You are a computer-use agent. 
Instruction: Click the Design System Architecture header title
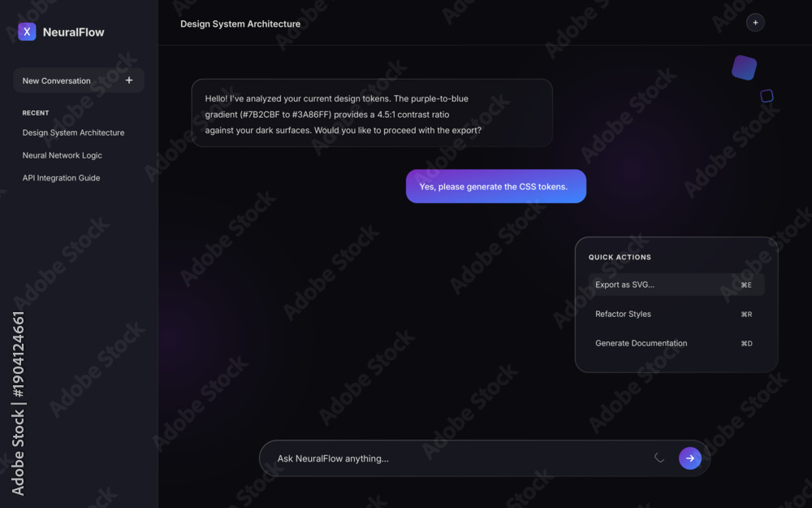[x=240, y=24]
